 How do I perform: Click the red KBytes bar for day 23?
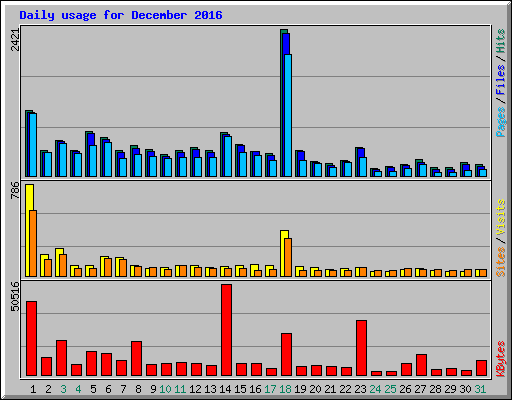point(362,348)
